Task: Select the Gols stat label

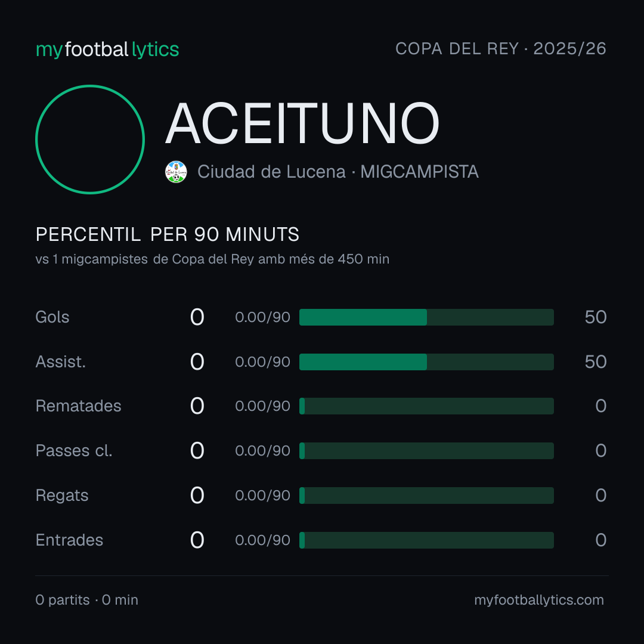Action: point(52,317)
